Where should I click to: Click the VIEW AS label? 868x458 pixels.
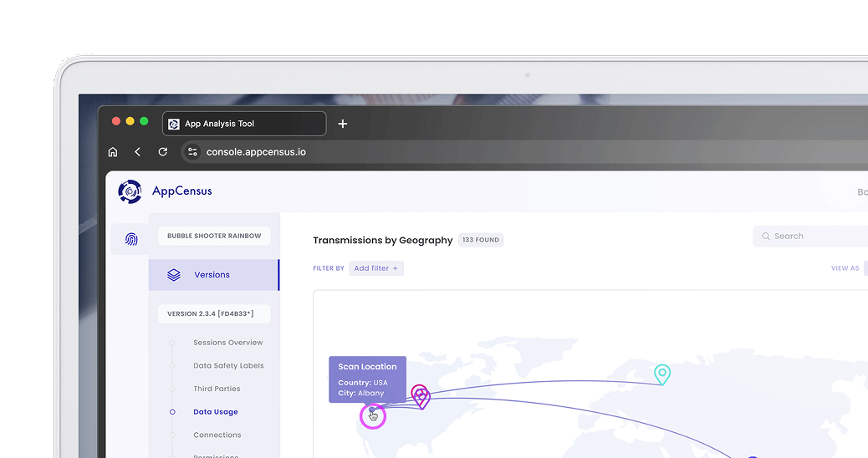[845, 268]
